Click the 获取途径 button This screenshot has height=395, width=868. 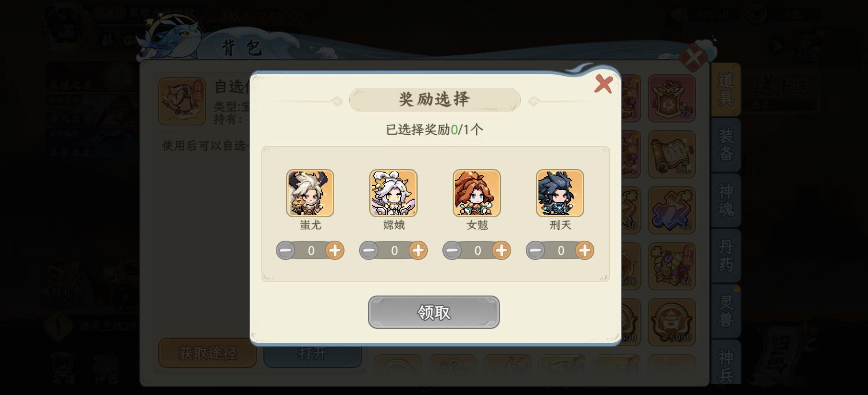point(208,353)
